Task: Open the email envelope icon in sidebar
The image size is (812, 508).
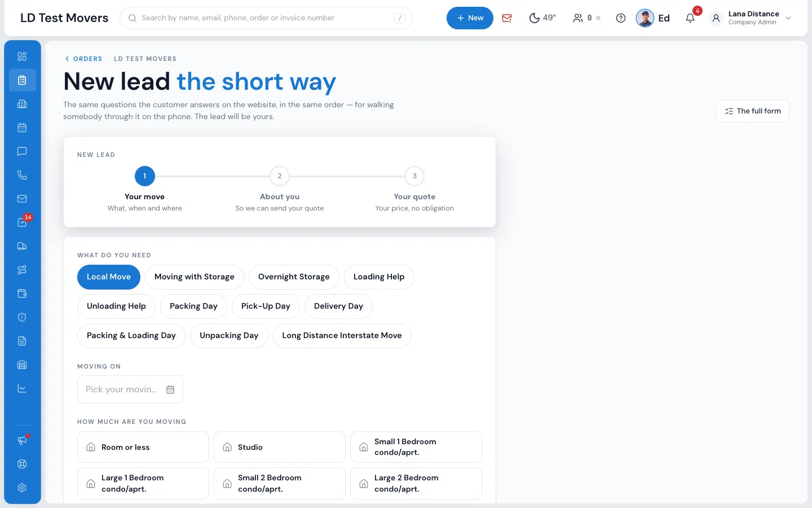Action: click(x=22, y=199)
